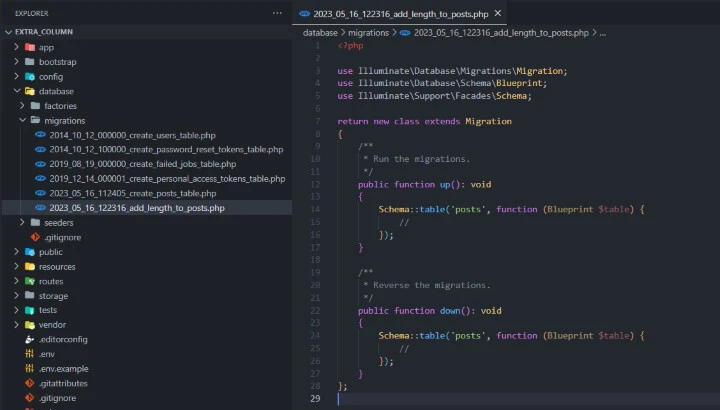Expand the seeders folder chevron

23,222
